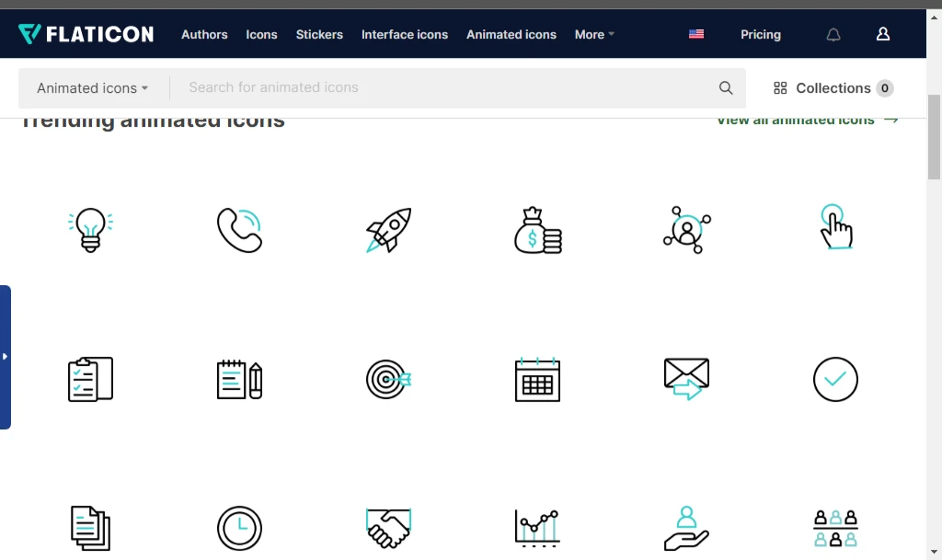This screenshot has height=560, width=942.
Task: Open the circled checkmark icon
Action: pos(835,380)
